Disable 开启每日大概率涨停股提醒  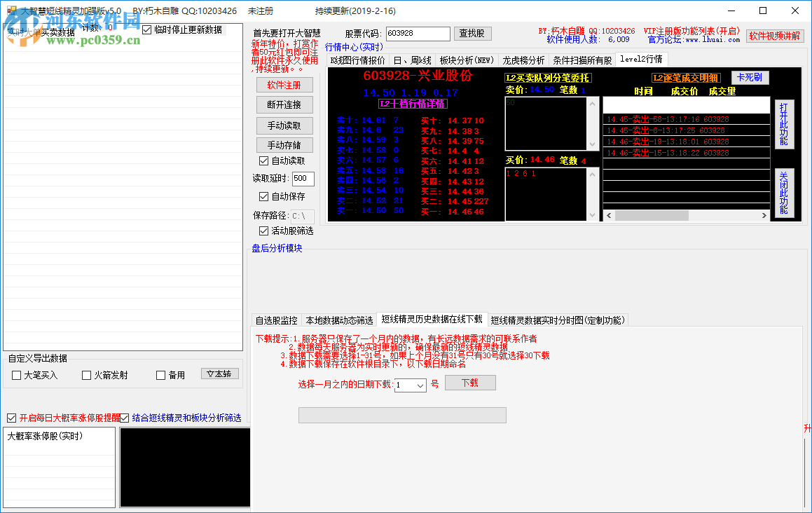pyautogui.click(x=11, y=418)
